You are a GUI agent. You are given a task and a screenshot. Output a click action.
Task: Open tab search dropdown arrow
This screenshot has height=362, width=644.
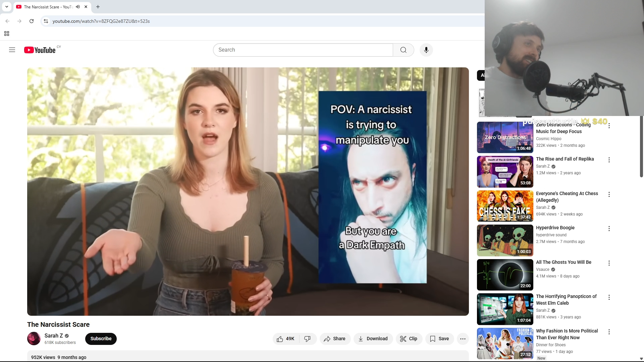click(7, 7)
